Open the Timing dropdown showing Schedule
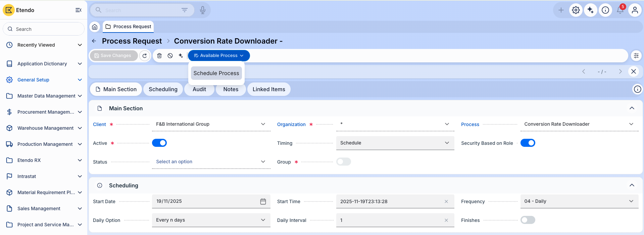The height and width of the screenshot is (235, 644). [395, 143]
